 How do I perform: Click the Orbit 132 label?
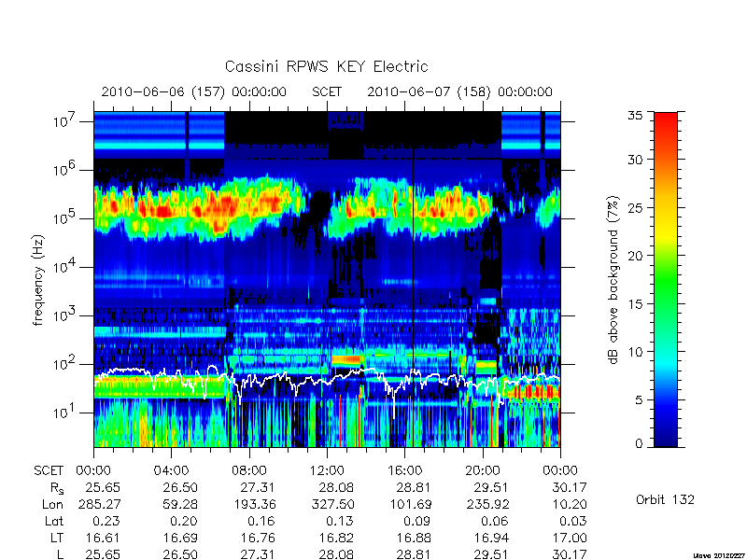pyautogui.click(x=665, y=499)
